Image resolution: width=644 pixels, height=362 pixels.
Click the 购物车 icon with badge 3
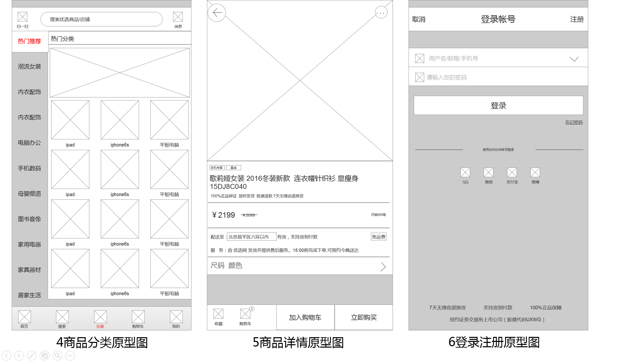[246, 314]
